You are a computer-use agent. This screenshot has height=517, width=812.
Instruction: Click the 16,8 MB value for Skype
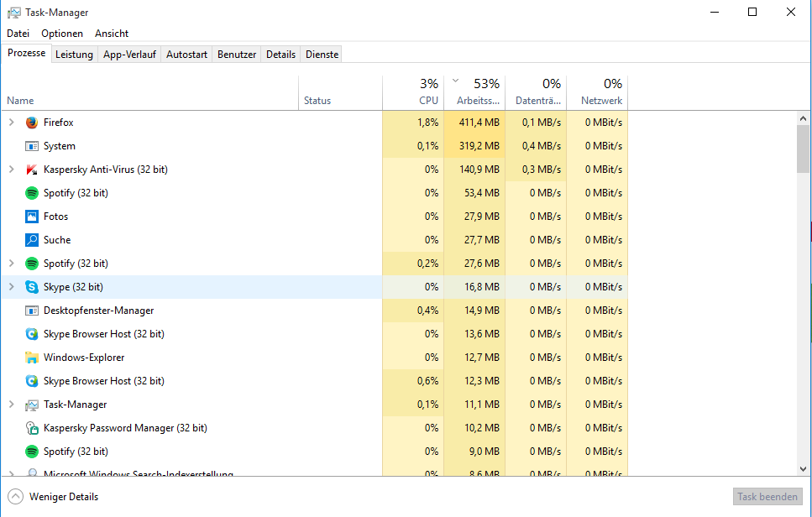[x=482, y=287]
